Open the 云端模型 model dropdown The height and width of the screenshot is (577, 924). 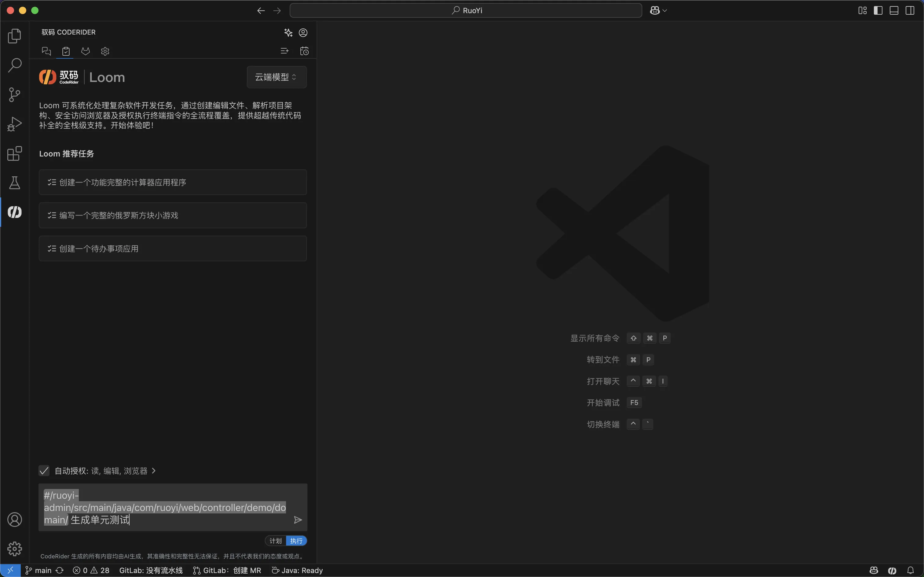click(x=276, y=77)
